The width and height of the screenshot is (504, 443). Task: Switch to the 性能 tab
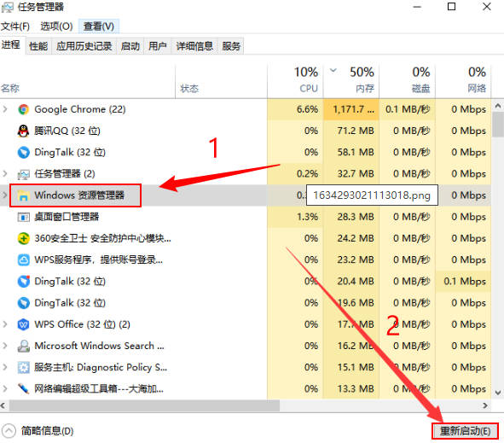click(38, 46)
